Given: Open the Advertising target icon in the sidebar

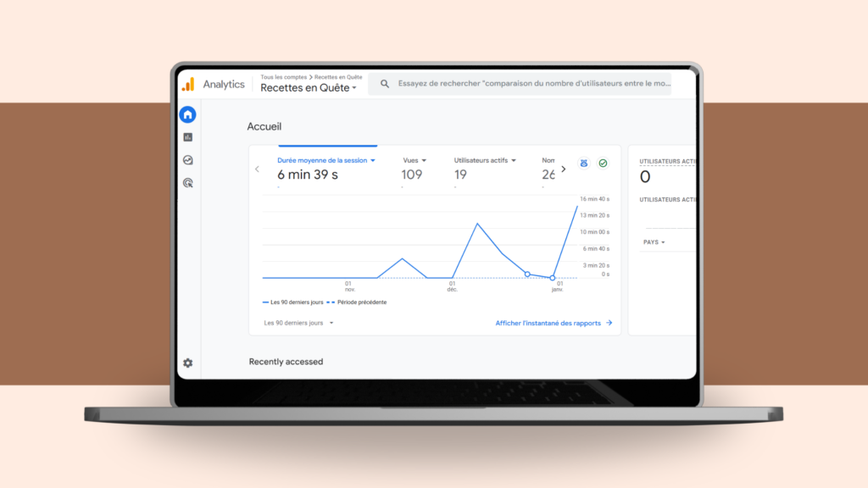Looking at the screenshot, I should click(187, 183).
